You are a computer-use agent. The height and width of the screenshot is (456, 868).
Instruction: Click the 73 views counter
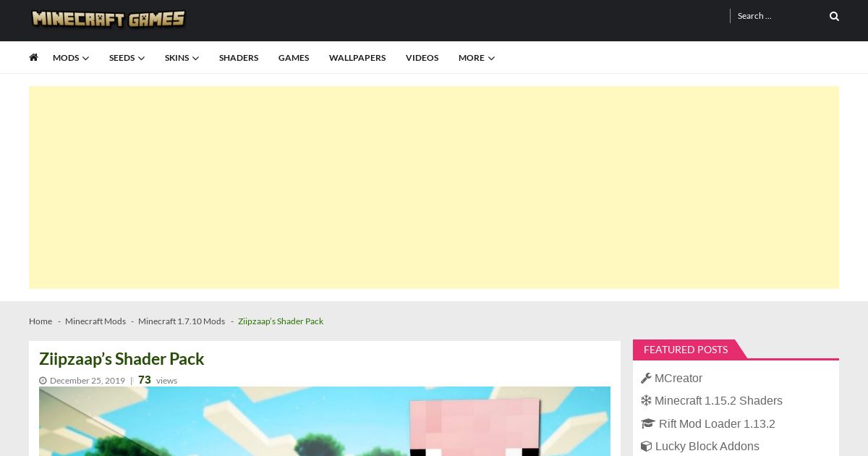tap(158, 380)
